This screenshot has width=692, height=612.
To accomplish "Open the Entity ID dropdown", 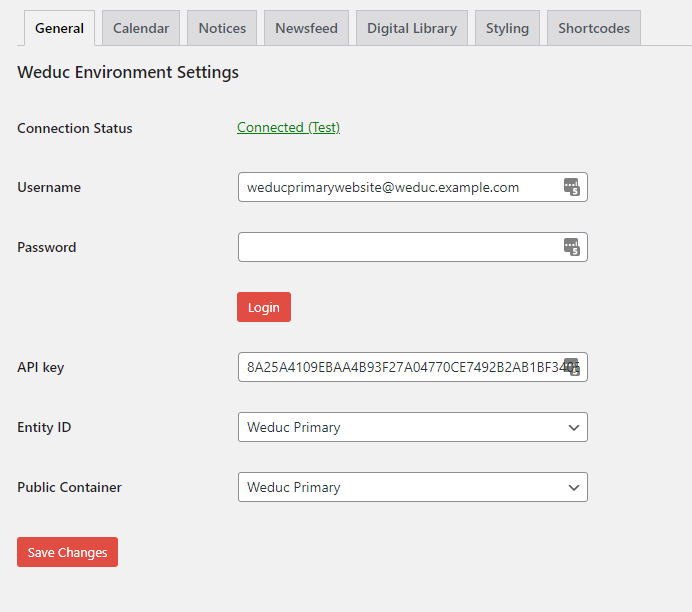I will pos(412,427).
